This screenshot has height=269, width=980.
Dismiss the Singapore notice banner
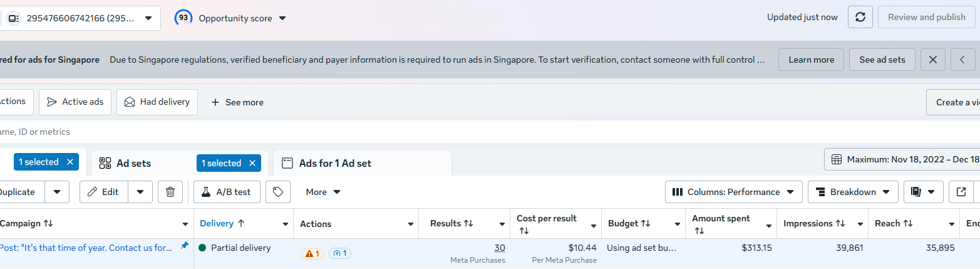coord(932,60)
